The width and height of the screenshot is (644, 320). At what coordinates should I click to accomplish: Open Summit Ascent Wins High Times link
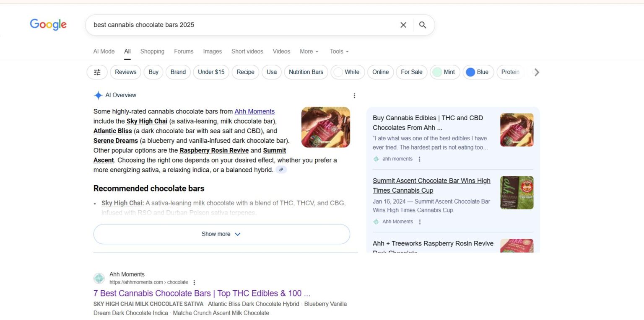pyautogui.click(x=431, y=186)
